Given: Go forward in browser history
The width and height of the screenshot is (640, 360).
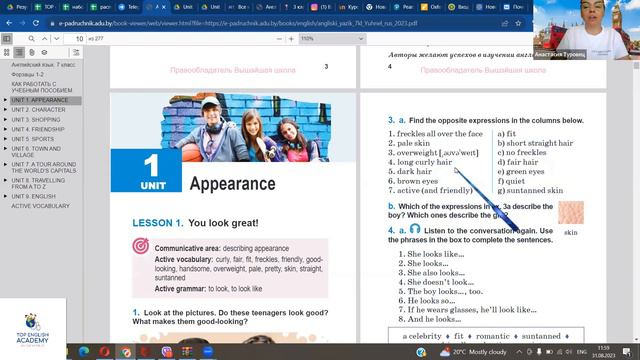Looking at the screenshot, I should (22, 23).
